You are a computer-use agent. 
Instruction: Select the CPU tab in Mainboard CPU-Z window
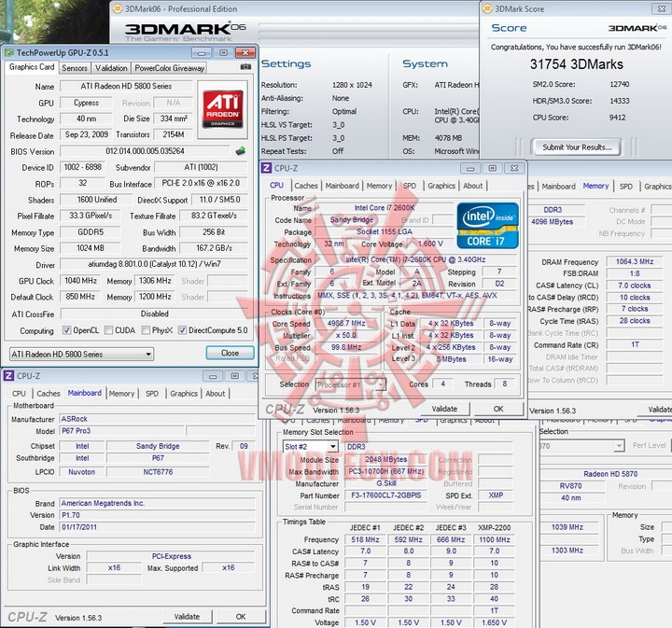click(x=19, y=393)
